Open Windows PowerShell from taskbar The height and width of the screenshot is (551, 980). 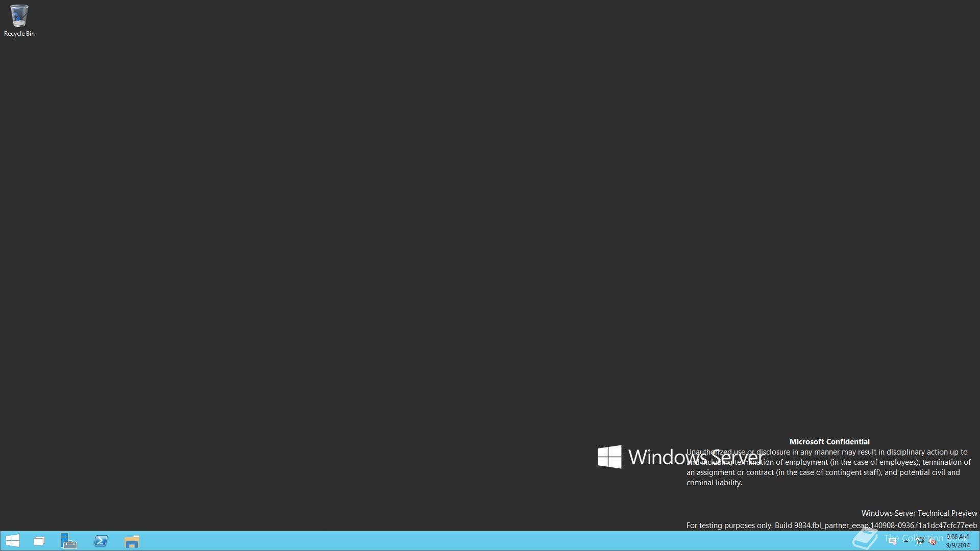101,541
